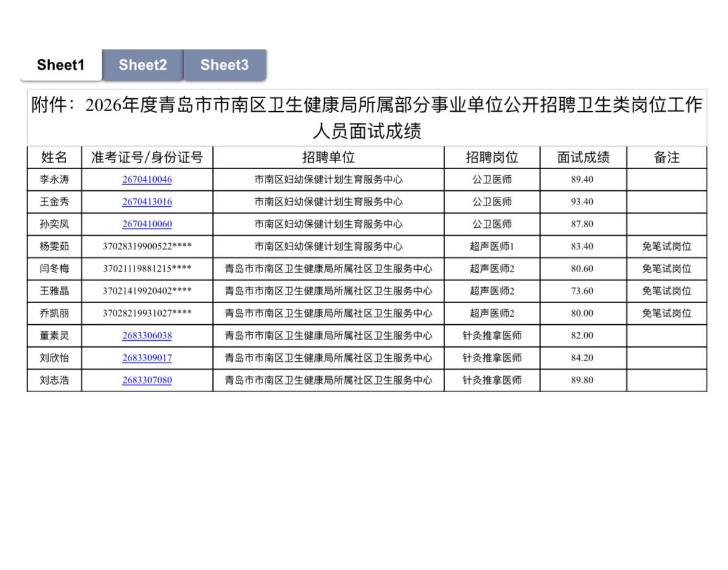728x570 pixels.
Task: Select the score cell showing 73.60
Action: tap(583, 291)
